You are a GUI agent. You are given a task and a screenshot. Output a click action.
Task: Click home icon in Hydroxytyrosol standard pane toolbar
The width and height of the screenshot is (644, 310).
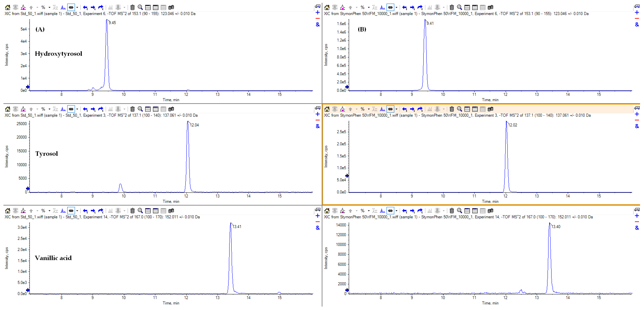click(x=8, y=7)
